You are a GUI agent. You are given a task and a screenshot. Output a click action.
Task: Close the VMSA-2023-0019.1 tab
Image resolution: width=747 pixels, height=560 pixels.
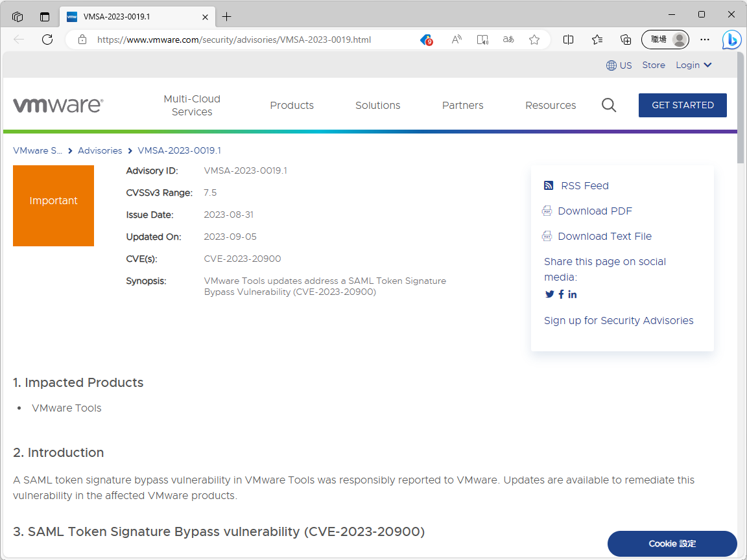pyautogui.click(x=205, y=17)
